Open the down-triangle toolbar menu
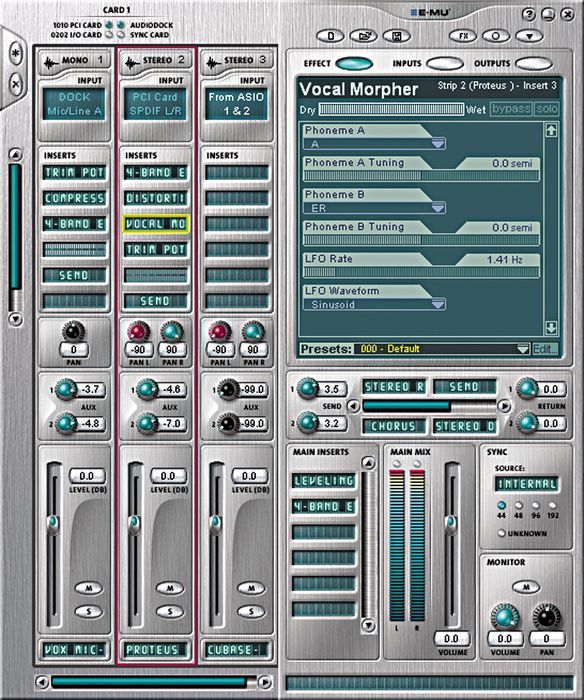Viewport: 584px width, 700px height. 529,36
